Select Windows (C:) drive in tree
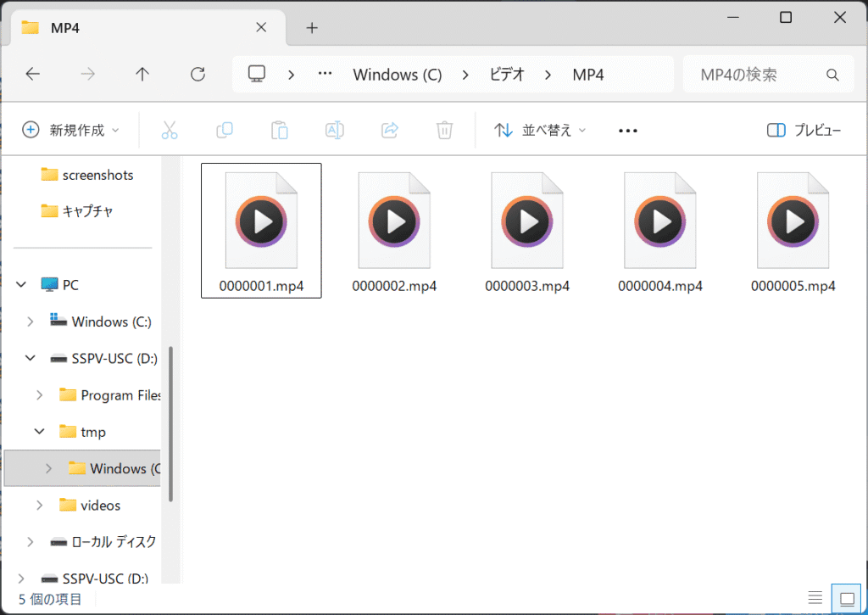 click(x=100, y=321)
